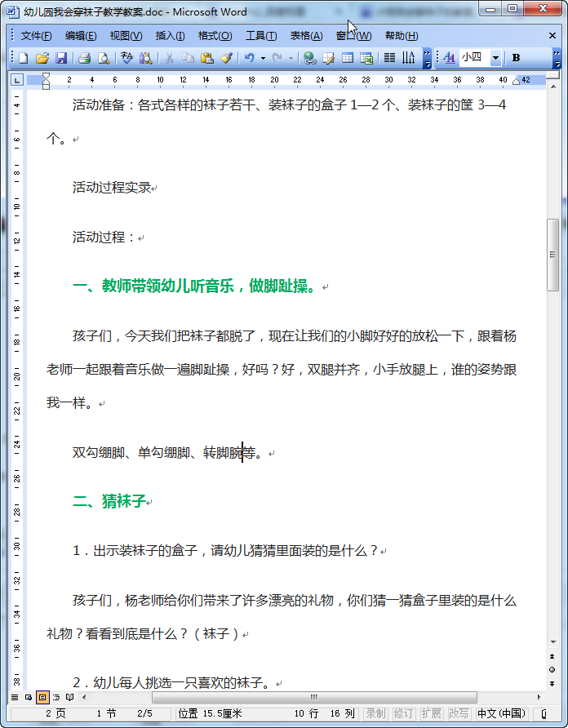The height and width of the screenshot is (728, 568).
Task: Undo the last action
Action: point(250,58)
